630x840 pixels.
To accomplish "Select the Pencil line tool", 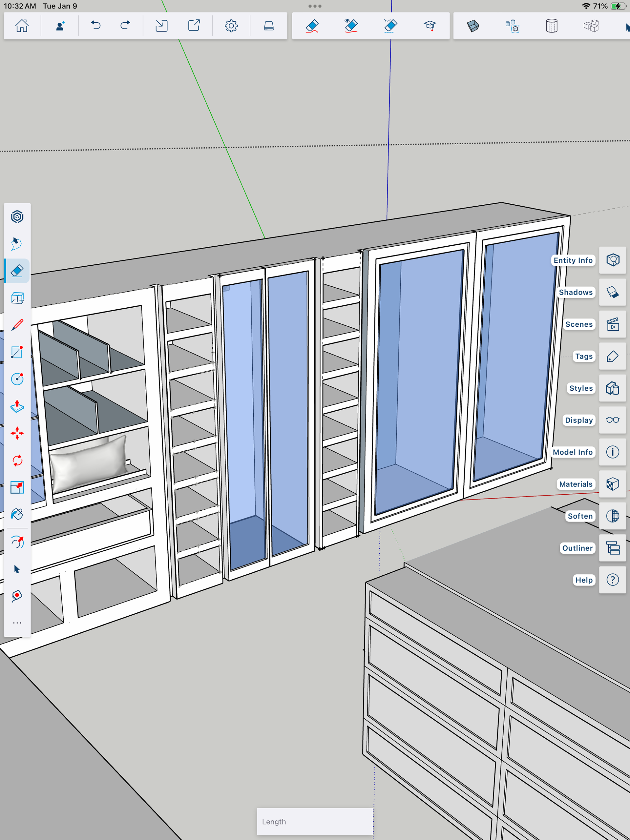I will (x=17, y=325).
